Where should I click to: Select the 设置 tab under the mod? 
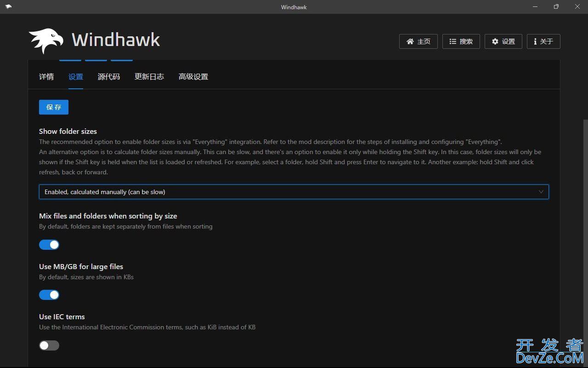click(x=76, y=77)
